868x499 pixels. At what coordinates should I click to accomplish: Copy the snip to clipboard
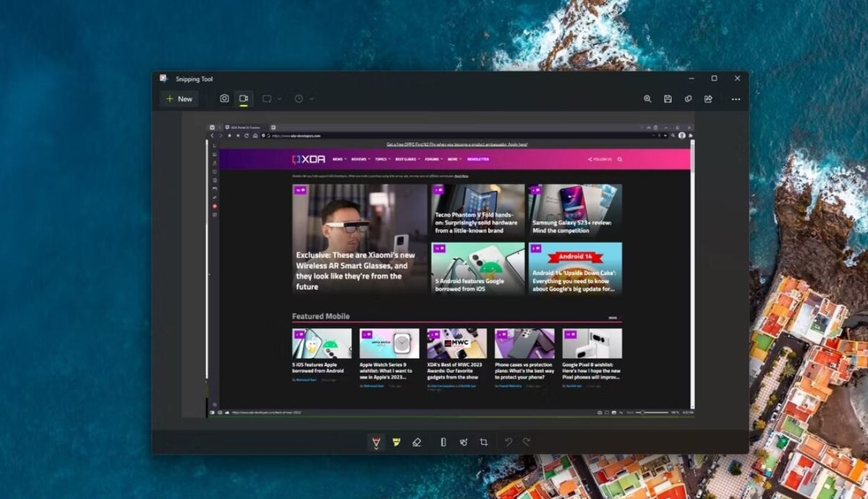(688, 99)
